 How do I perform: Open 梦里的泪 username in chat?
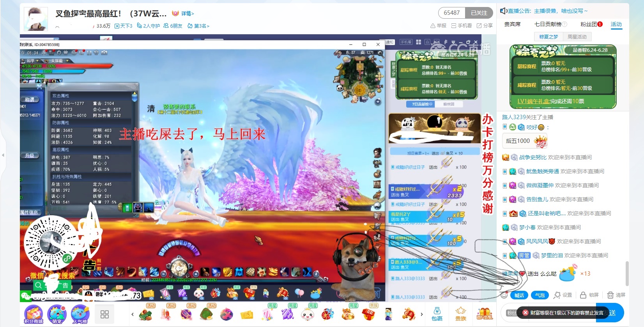[552, 255]
